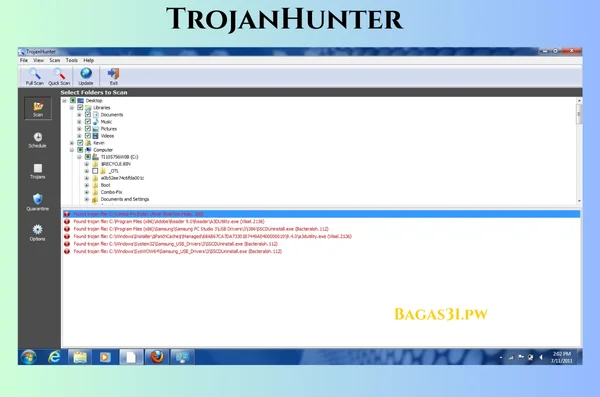Open the View menu

pyautogui.click(x=38, y=60)
